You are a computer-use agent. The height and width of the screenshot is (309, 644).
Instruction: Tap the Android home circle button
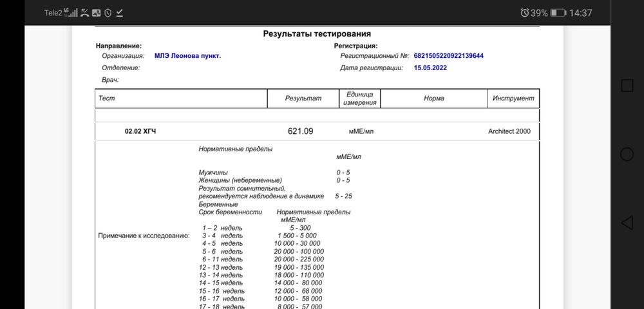pyautogui.click(x=627, y=154)
